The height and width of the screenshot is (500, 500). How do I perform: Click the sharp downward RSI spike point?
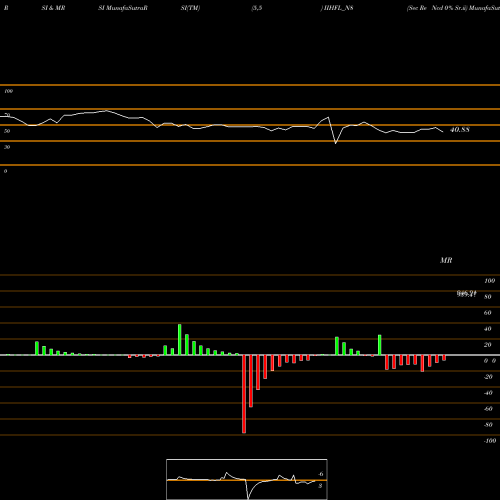click(335, 143)
